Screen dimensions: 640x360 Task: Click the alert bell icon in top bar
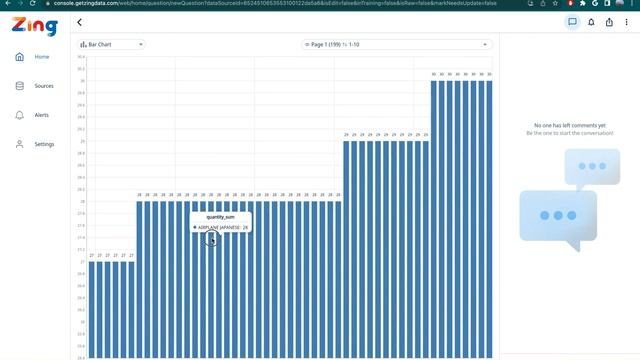591,22
